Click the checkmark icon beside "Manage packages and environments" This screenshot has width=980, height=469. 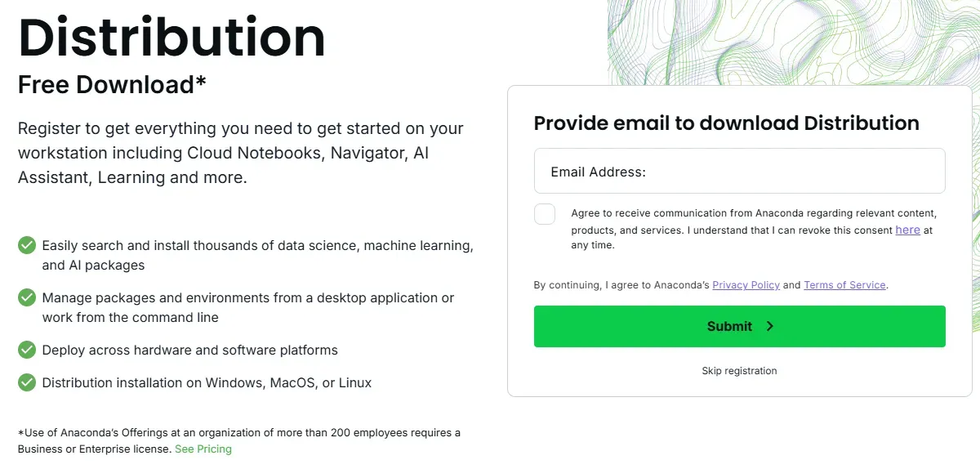[x=27, y=297]
